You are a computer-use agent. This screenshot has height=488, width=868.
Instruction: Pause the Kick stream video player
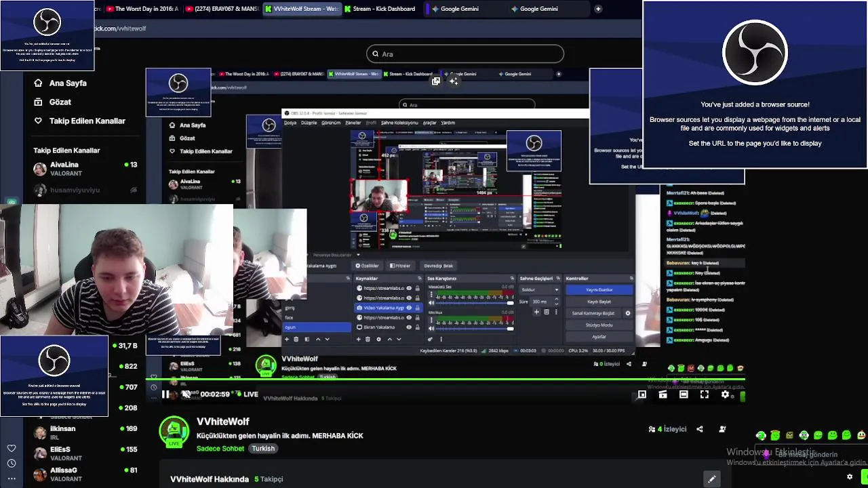point(165,394)
